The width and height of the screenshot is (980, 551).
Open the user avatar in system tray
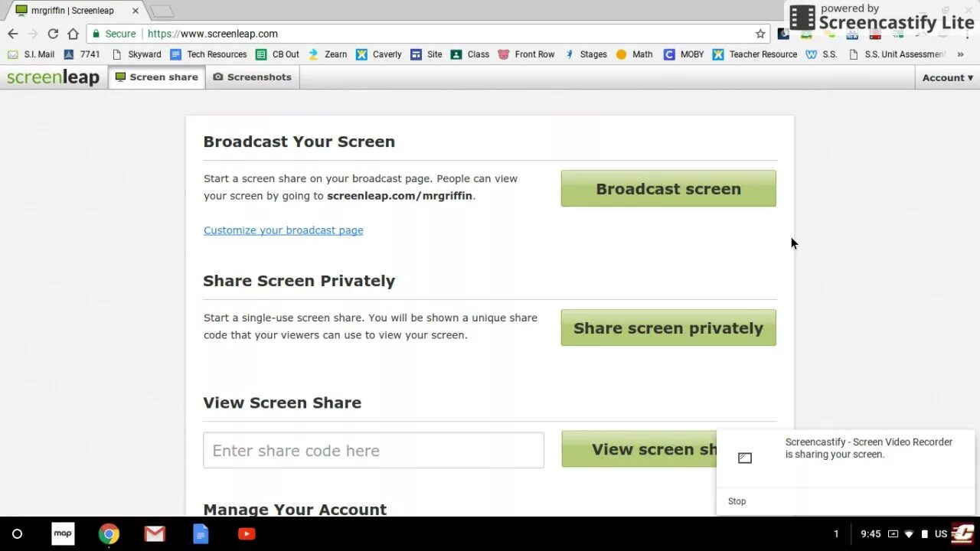pyautogui.click(x=963, y=533)
